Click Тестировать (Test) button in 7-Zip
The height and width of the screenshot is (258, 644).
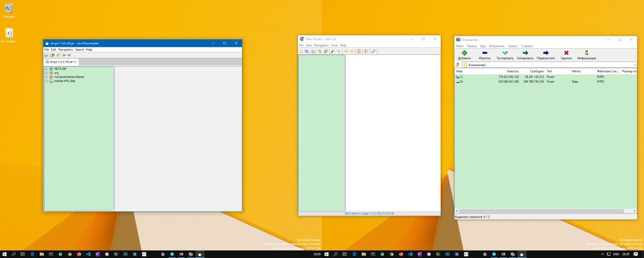(505, 55)
